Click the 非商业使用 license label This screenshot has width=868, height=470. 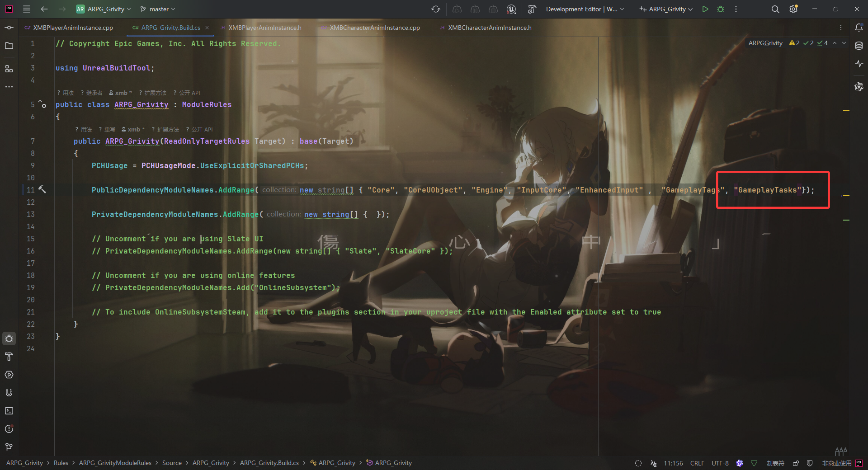tap(837, 463)
